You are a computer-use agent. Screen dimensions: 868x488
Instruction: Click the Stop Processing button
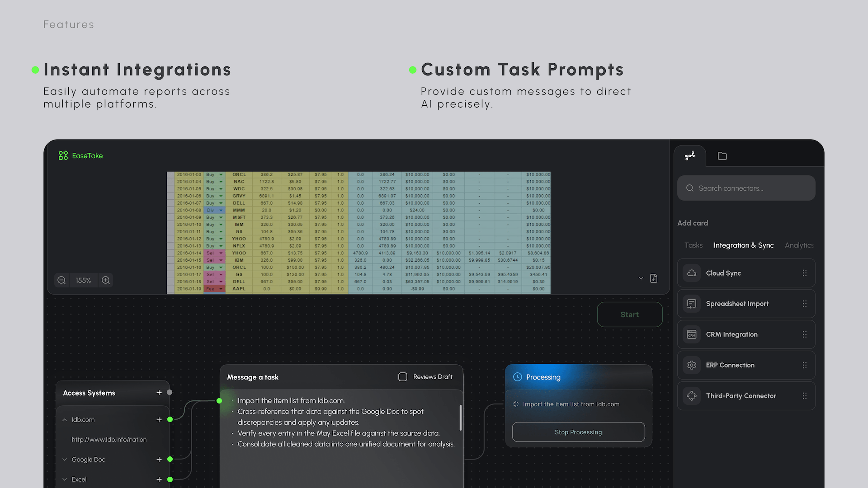tap(578, 432)
